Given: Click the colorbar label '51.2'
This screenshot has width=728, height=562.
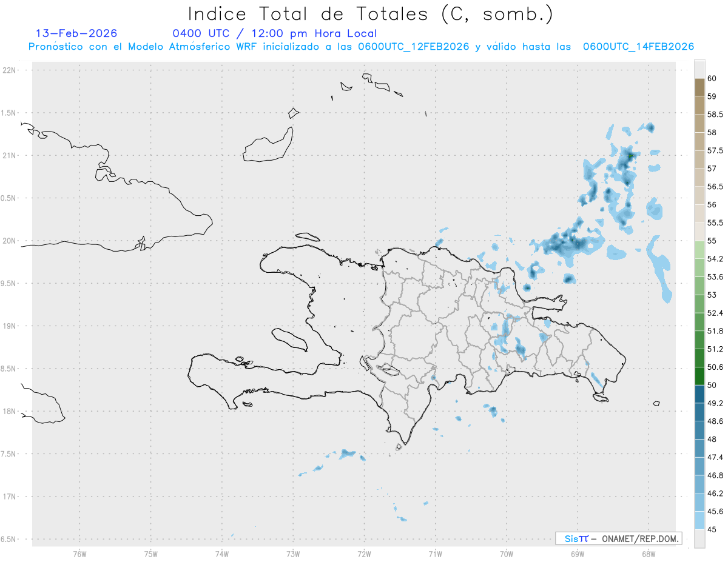Looking at the screenshot, I should coord(715,349).
